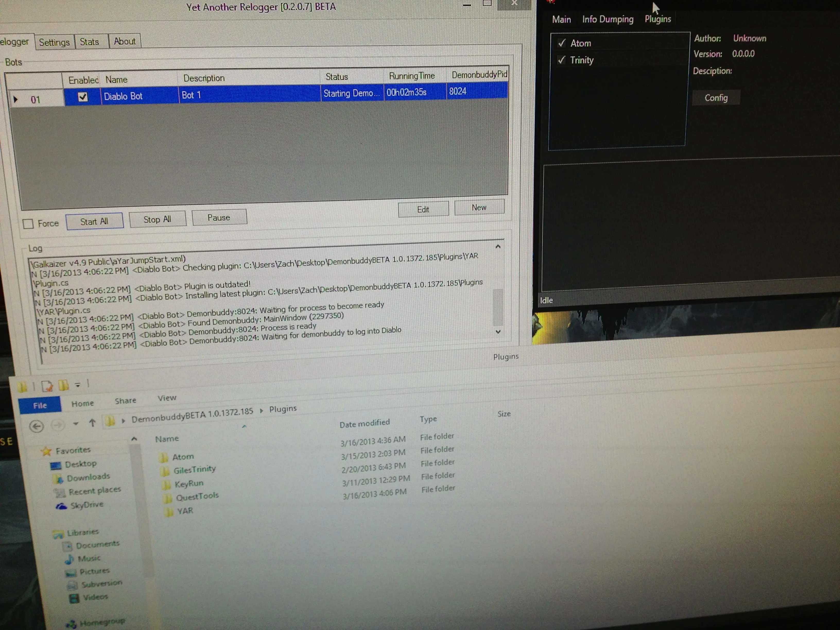Screen dimensions: 840x630
Task: Open recent locations dropdown arrow in Explorer
Action: point(76,424)
